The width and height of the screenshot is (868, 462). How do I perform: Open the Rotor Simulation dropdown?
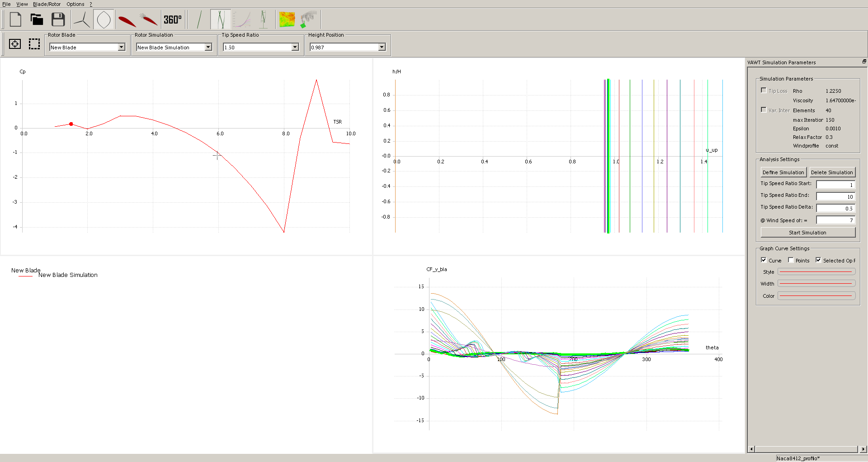[174, 47]
